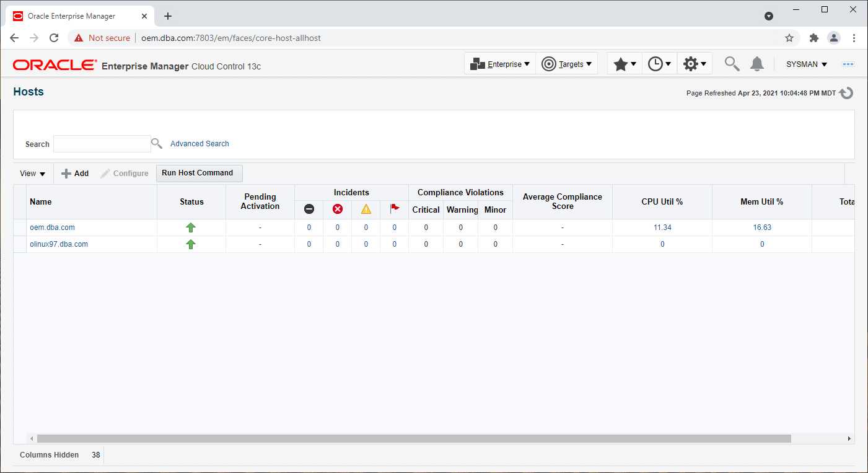Click the Oracle logo

[x=55, y=64]
